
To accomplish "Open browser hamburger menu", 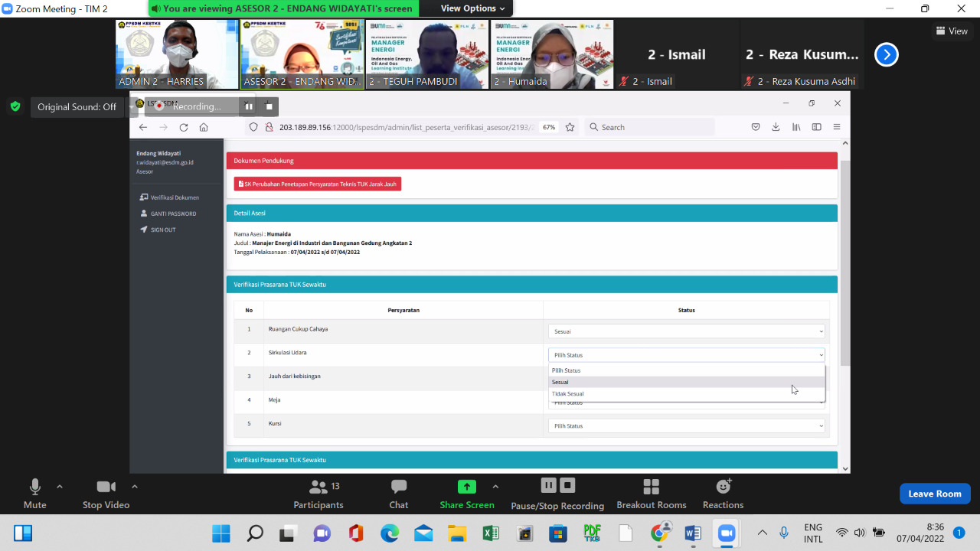I will tap(837, 127).
